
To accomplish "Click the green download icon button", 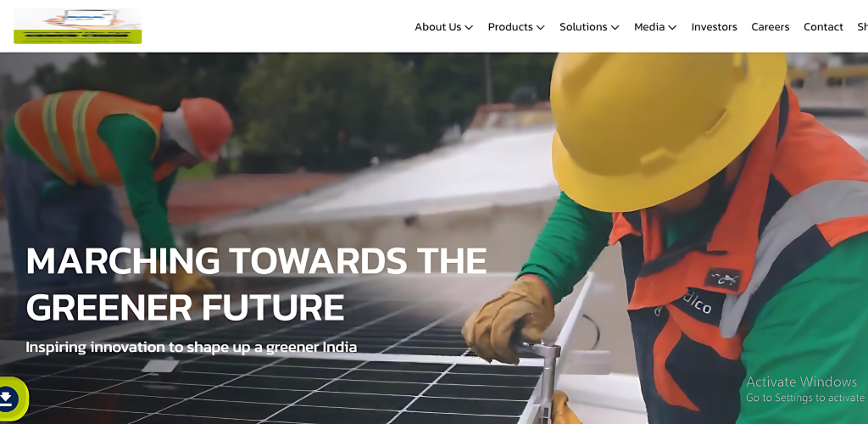I will pos(11,399).
